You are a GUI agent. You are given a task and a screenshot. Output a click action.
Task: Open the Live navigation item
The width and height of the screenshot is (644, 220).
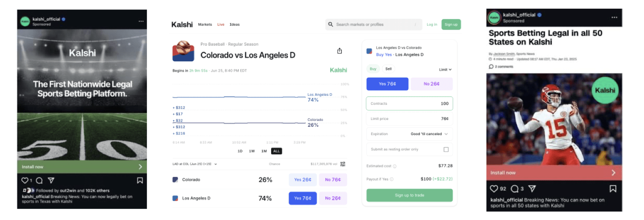(221, 25)
